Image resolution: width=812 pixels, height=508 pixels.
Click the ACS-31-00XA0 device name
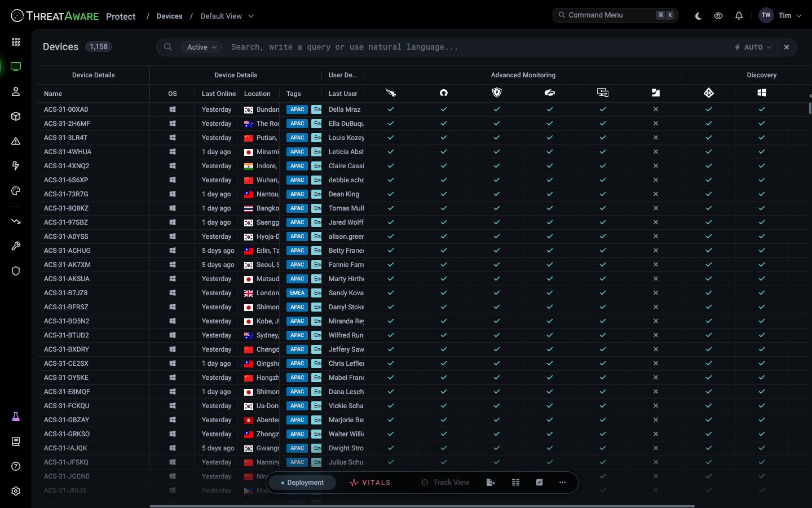point(66,110)
